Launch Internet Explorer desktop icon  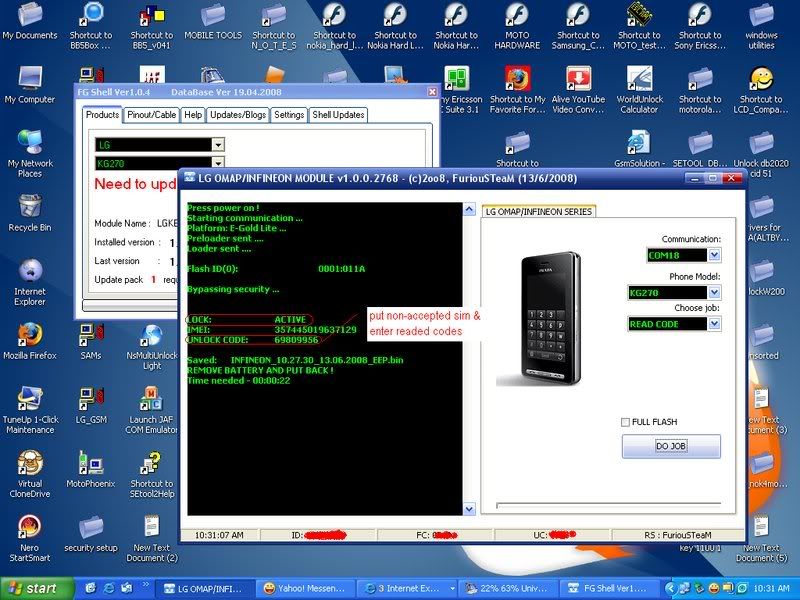(30, 282)
